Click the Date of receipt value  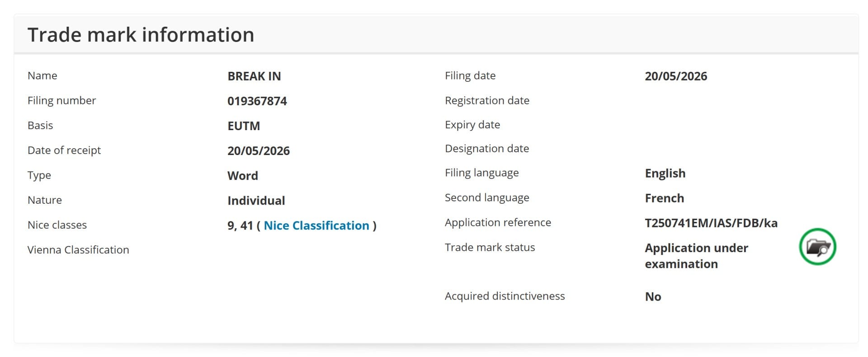259,151
